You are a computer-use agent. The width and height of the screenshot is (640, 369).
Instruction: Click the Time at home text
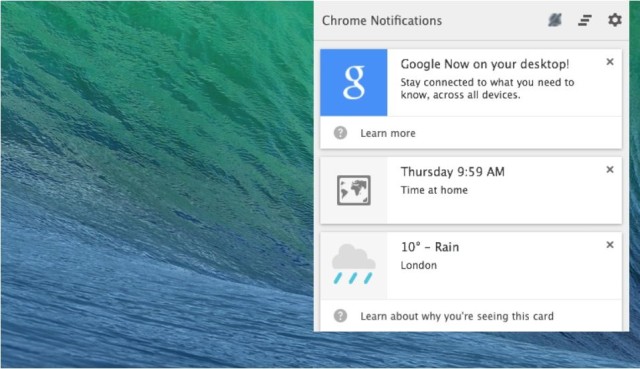(434, 190)
